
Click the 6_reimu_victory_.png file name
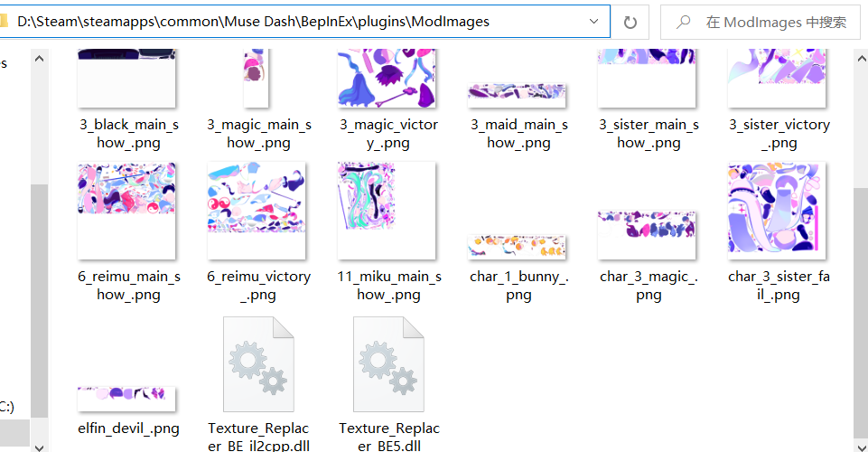[259, 286]
